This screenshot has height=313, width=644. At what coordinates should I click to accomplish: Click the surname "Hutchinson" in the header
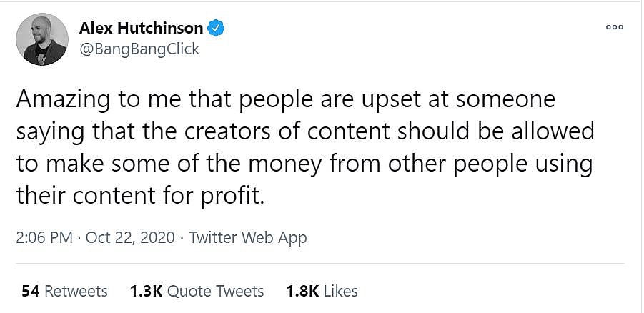[165, 29]
